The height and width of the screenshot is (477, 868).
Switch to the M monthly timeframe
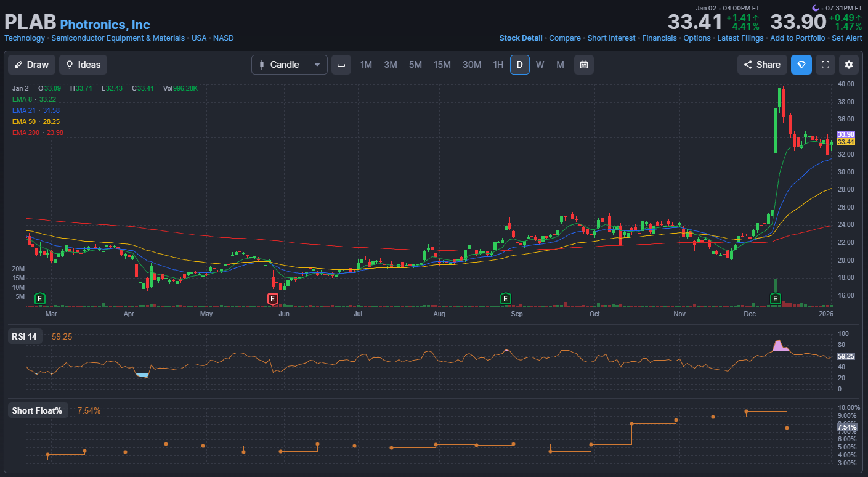[560, 65]
